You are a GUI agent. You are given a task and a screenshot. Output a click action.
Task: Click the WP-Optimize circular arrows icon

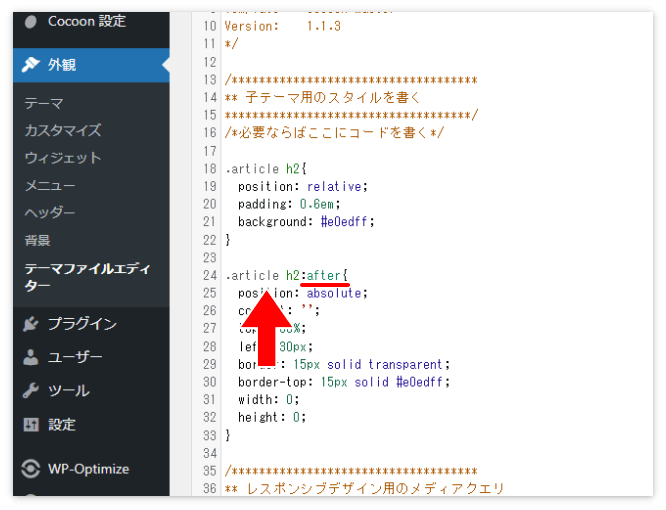[x=31, y=469]
